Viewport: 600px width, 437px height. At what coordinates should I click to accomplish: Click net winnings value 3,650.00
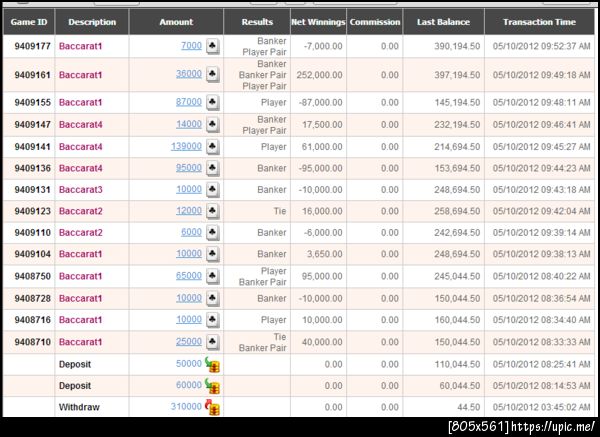[324, 254]
